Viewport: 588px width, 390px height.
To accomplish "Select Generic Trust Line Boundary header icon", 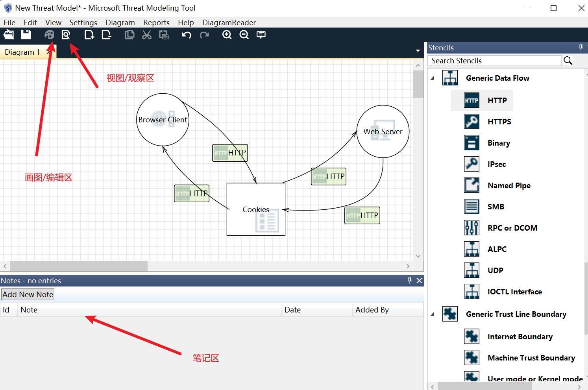I will [450, 314].
